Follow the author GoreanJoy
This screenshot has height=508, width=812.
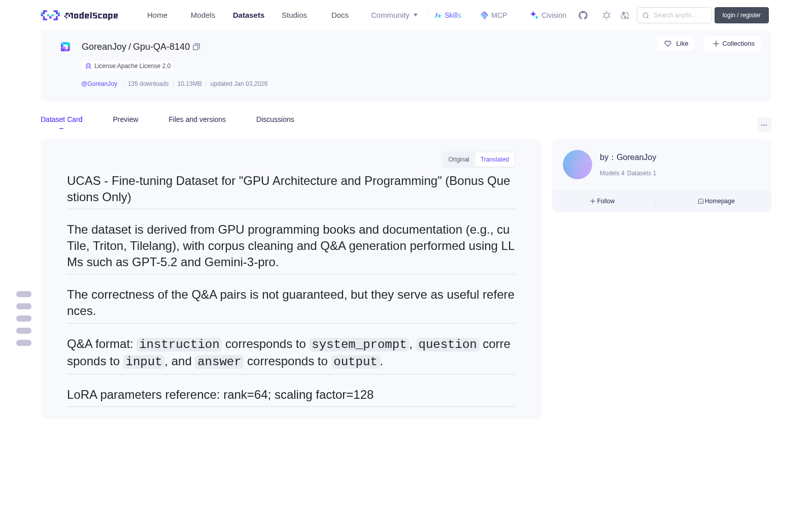(602, 201)
